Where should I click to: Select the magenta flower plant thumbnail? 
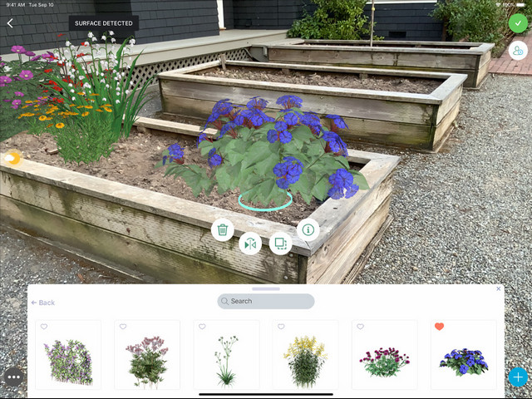point(384,355)
